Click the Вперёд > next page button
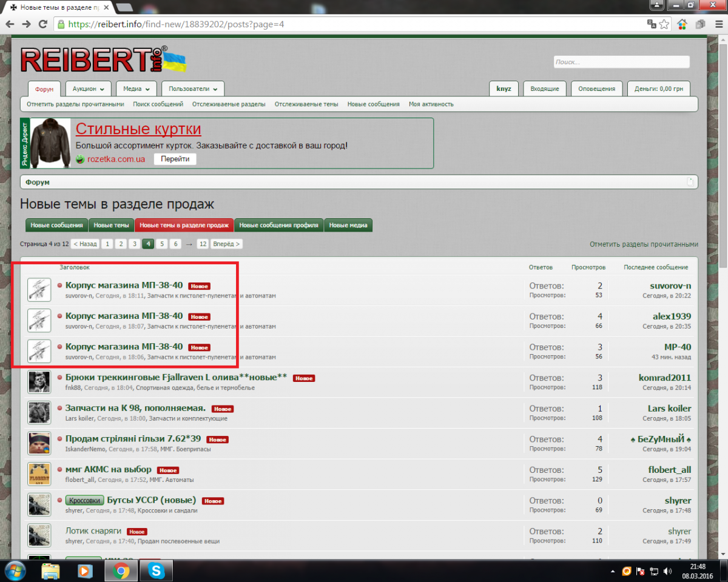 227,244
